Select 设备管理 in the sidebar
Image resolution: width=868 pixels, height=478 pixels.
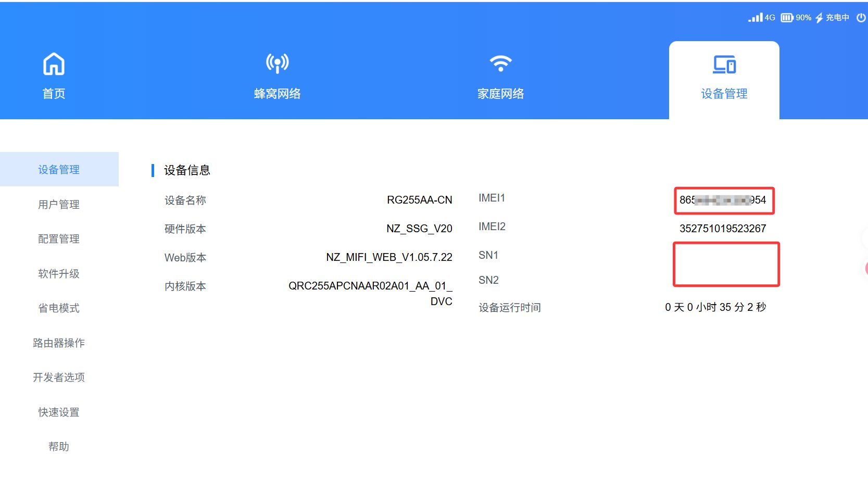(59, 170)
